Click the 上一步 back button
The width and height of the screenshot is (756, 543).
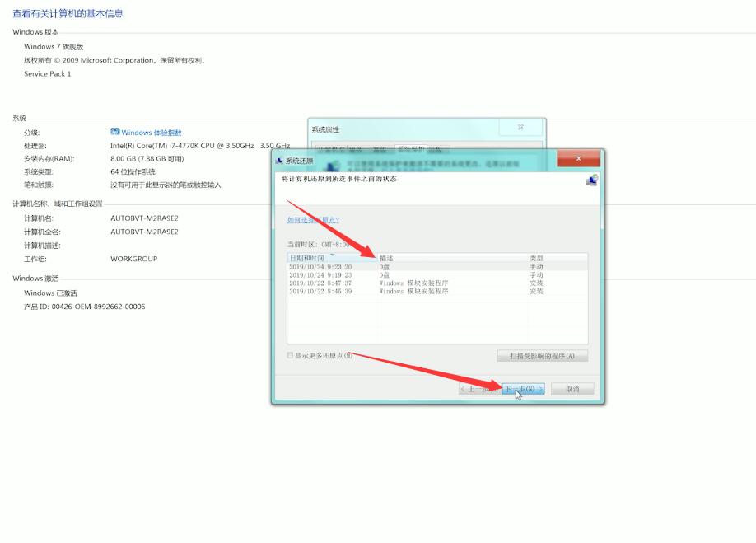[480, 389]
